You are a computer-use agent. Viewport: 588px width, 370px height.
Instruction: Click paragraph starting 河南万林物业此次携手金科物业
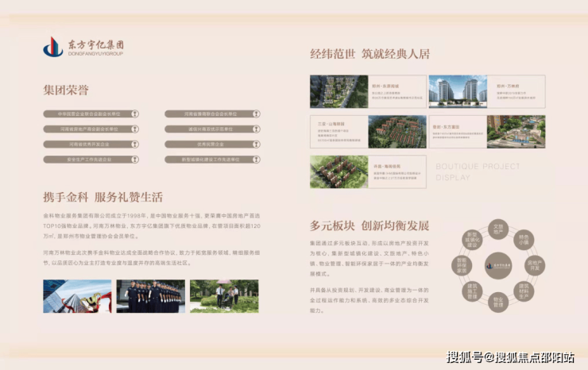pos(152,258)
